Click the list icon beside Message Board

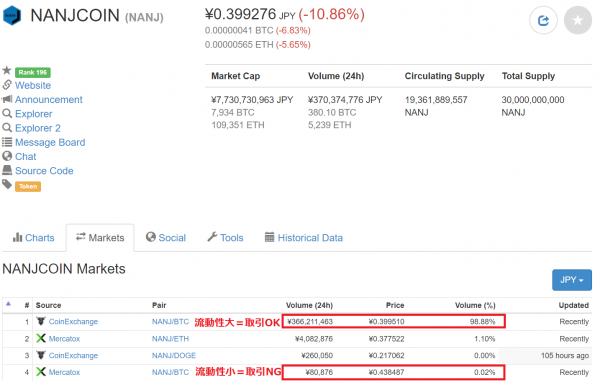[7, 142]
